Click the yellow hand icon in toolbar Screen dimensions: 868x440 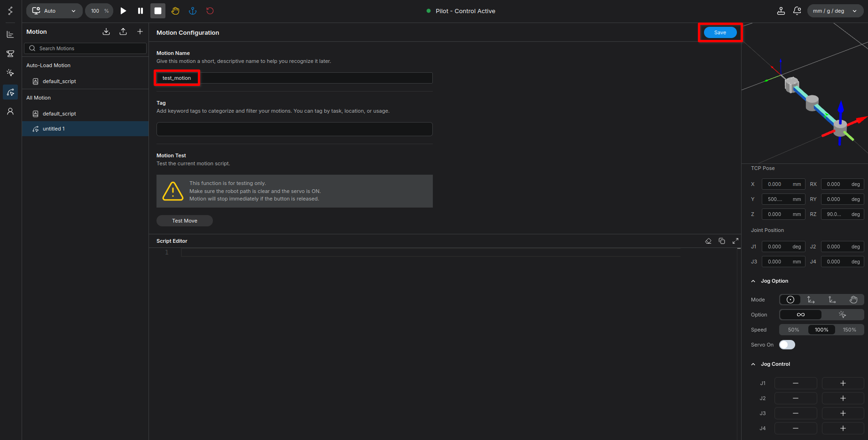click(175, 11)
